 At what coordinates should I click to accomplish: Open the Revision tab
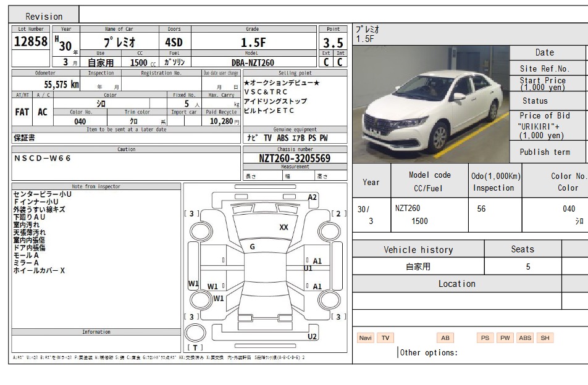click(x=44, y=16)
